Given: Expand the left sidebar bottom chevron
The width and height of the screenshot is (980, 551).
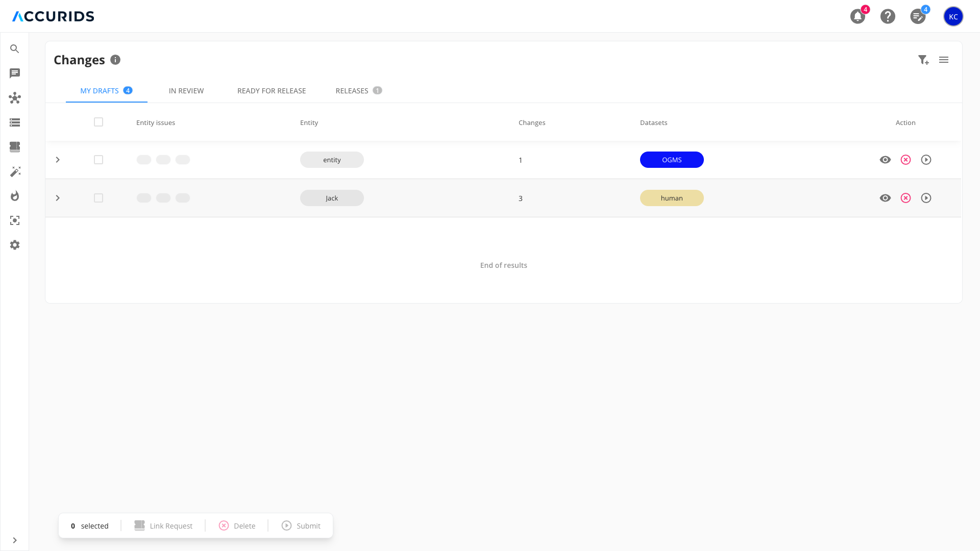Looking at the screenshot, I should pos(15,540).
